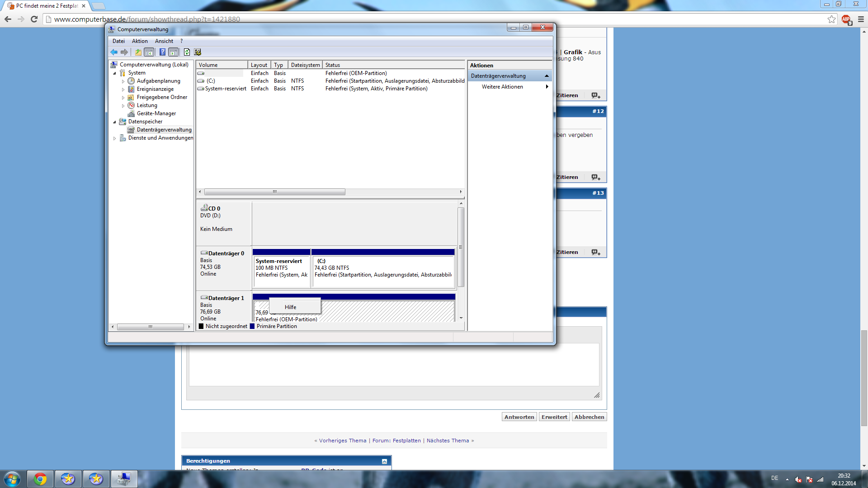Image resolution: width=868 pixels, height=488 pixels.
Task: Open Geräte-Manager in the tree
Action: click(156, 113)
